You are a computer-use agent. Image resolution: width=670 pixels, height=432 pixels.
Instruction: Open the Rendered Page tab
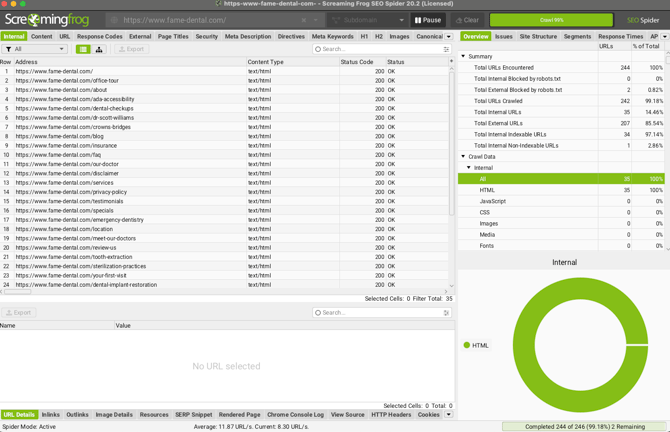239,414
